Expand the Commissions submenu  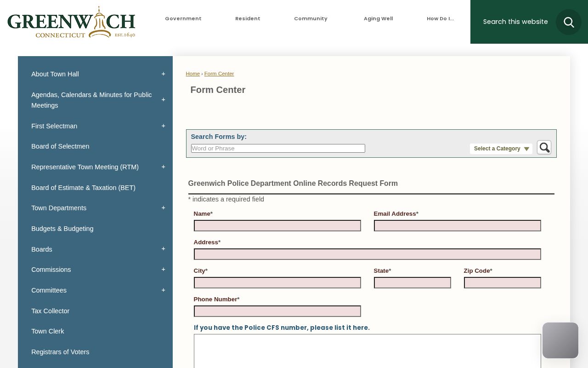click(x=163, y=270)
